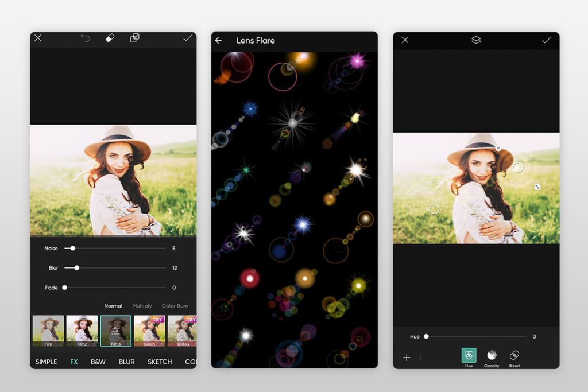Tap the back arrow on the Lens Flare screen
The image size is (588, 392).
pos(220,40)
